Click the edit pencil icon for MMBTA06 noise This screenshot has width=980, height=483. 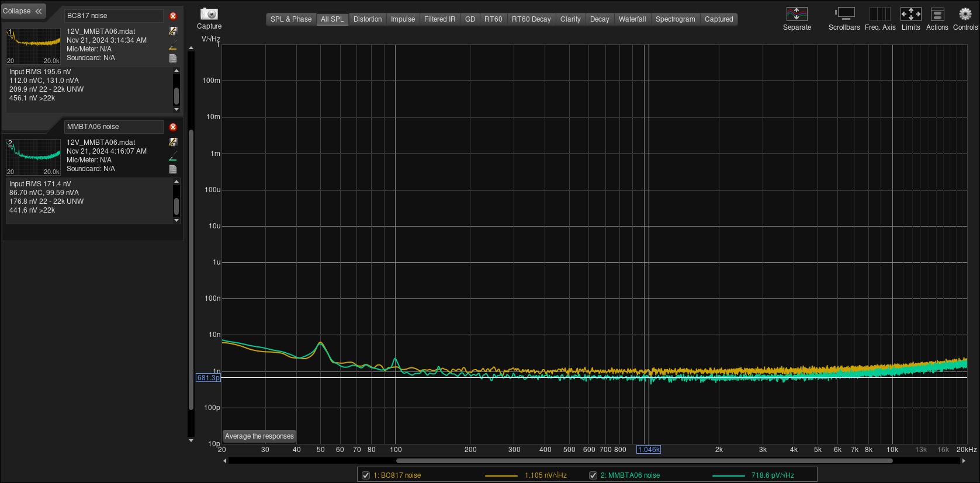point(173,142)
